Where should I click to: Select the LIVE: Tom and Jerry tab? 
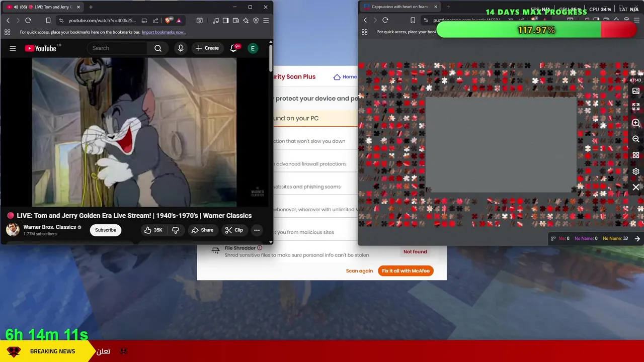43,7
